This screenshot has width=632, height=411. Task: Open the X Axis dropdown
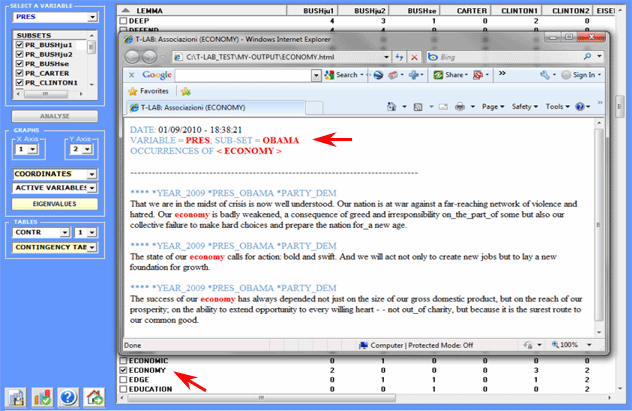coord(33,149)
